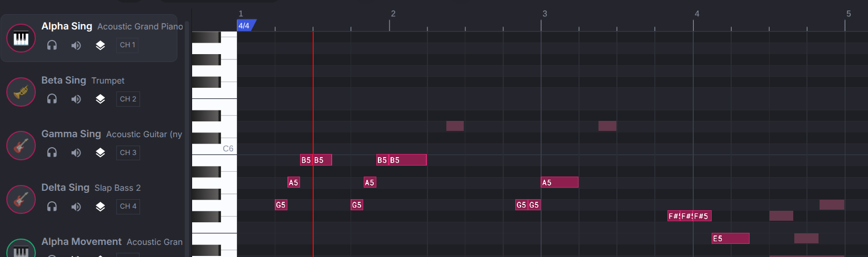Select the Alpha Movement track
The height and width of the screenshot is (257, 868).
point(82,242)
